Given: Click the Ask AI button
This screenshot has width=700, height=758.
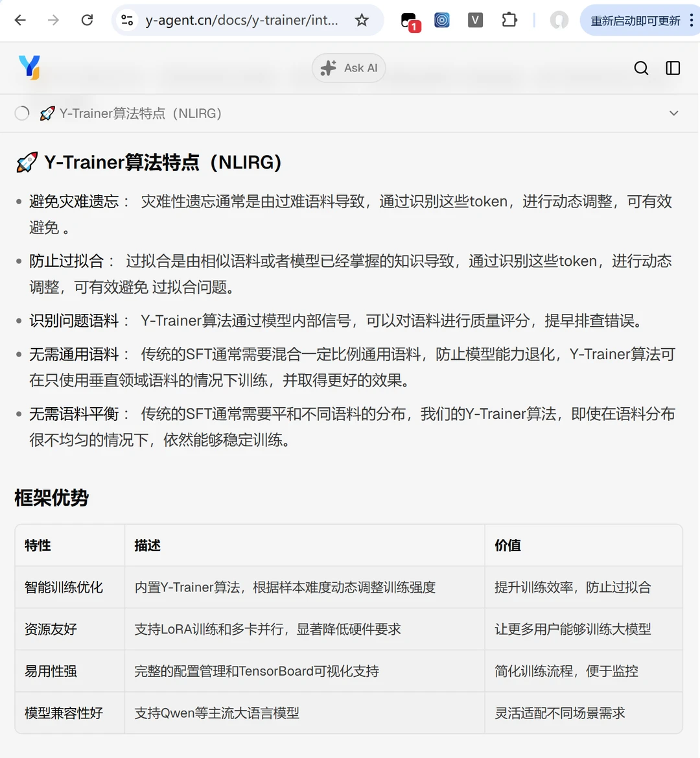Looking at the screenshot, I should [349, 67].
